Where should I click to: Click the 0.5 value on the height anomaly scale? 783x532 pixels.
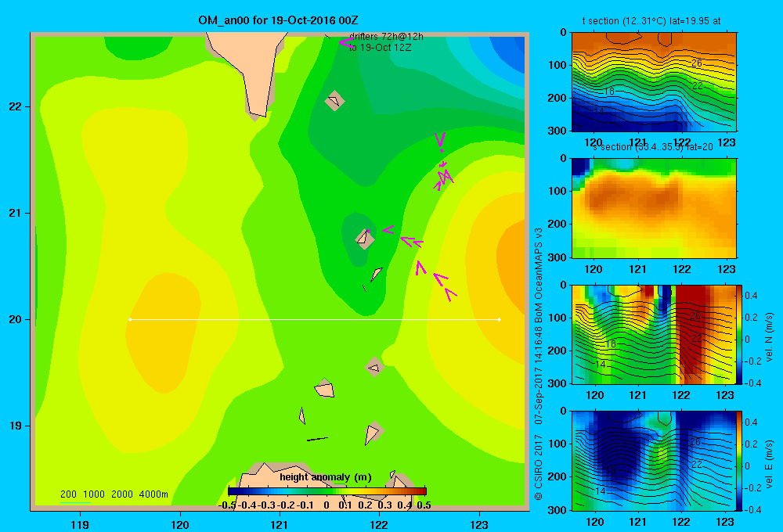tap(424, 505)
